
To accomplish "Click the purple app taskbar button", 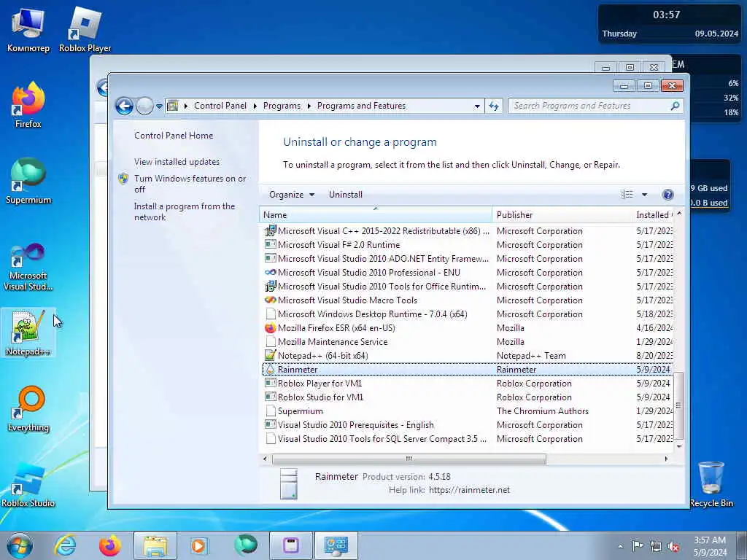I will pos(290,545).
